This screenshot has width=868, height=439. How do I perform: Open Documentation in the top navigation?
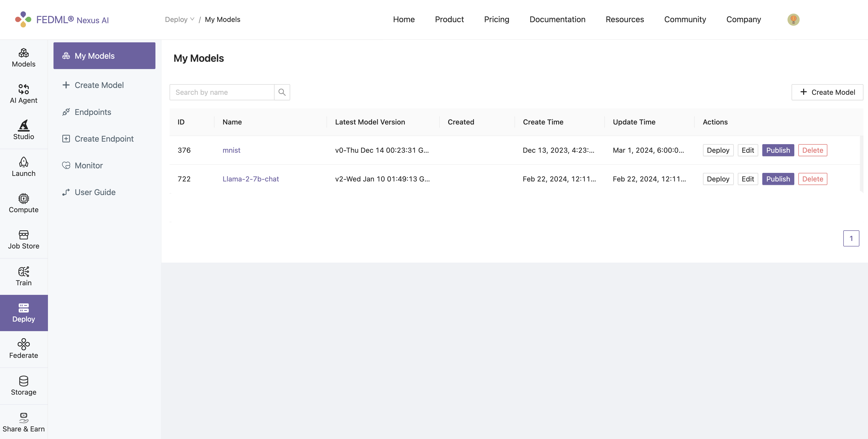(557, 19)
